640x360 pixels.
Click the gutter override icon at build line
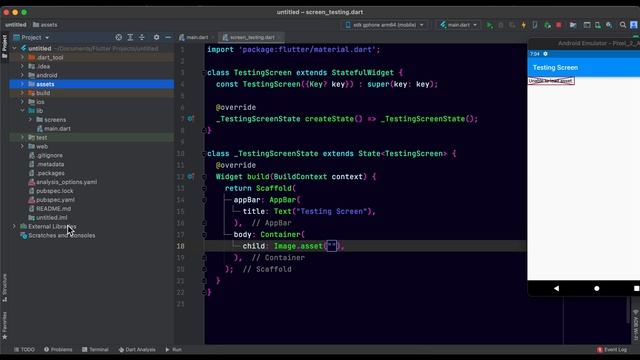pos(191,177)
